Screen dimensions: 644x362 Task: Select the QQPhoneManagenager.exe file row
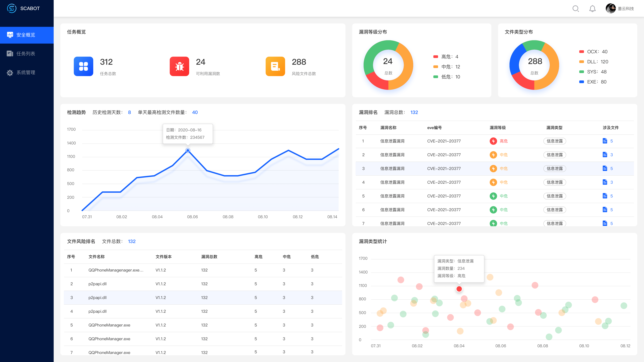116,270
